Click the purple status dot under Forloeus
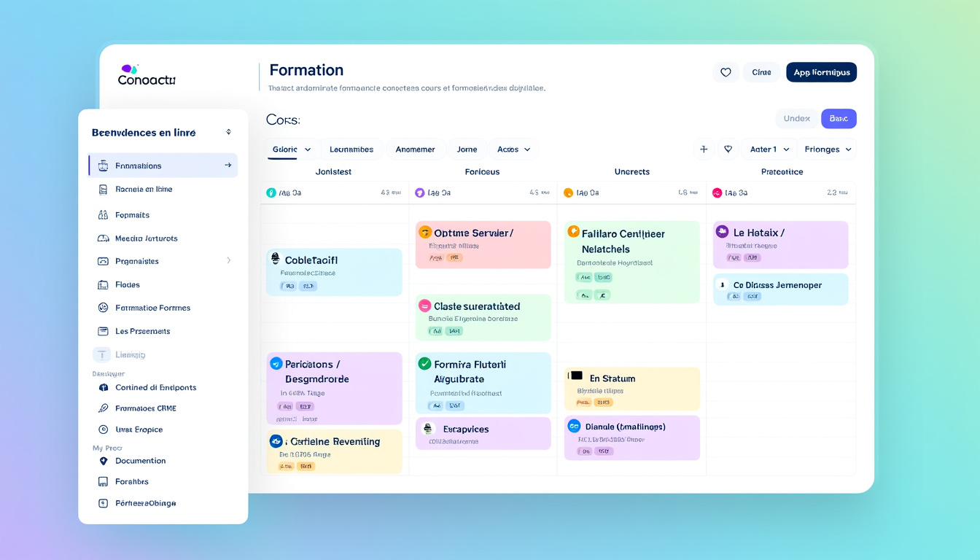980x560 pixels. tap(419, 193)
